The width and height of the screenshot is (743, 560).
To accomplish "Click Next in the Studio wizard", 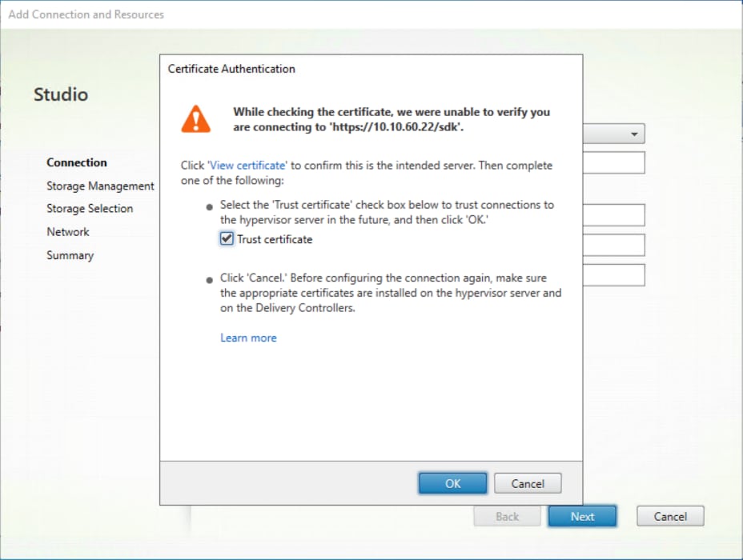I will (x=582, y=516).
